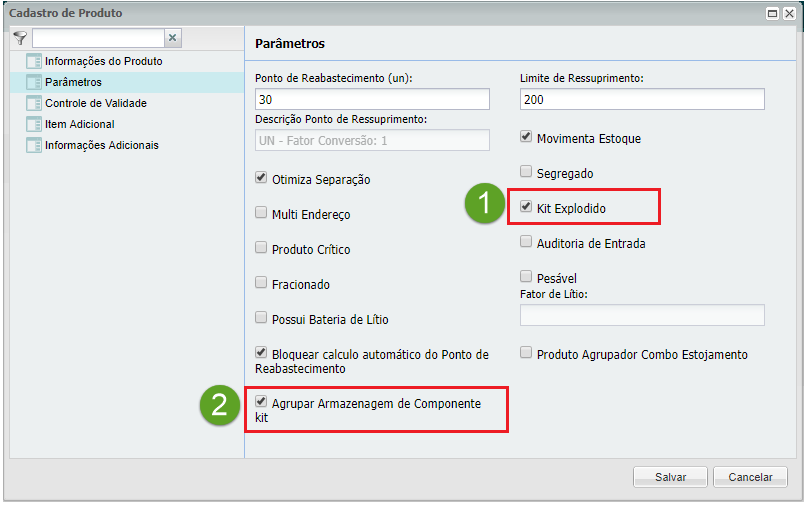Image resolution: width=807 pixels, height=506 pixels.
Task: Click the Informações Adicionais page icon
Action: tap(33, 145)
